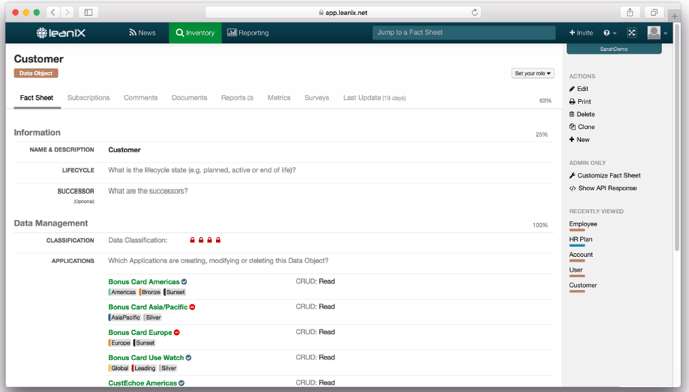689x392 pixels.
Task: Click the first red lock classification icon
Action: (x=192, y=240)
